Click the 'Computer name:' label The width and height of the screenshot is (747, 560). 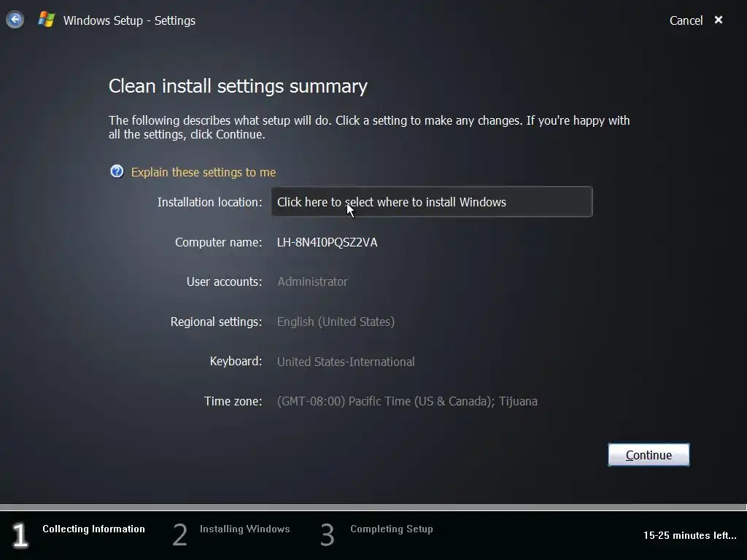click(x=218, y=242)
